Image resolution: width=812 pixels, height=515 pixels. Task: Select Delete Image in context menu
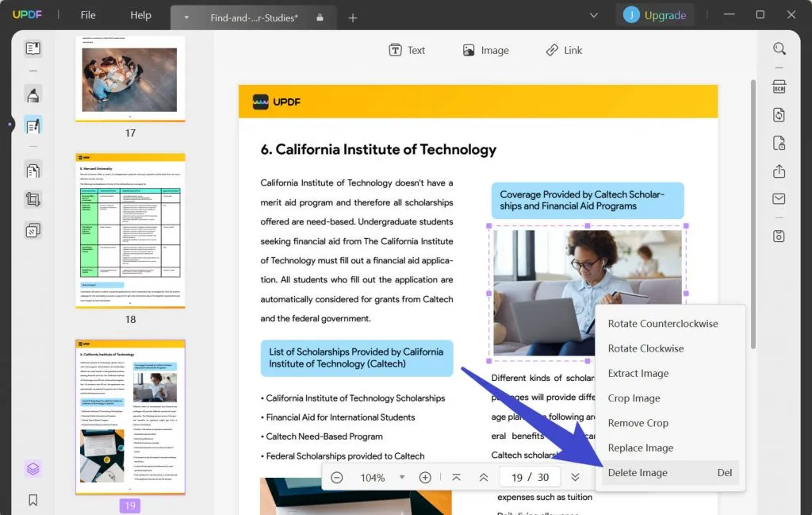669,472
